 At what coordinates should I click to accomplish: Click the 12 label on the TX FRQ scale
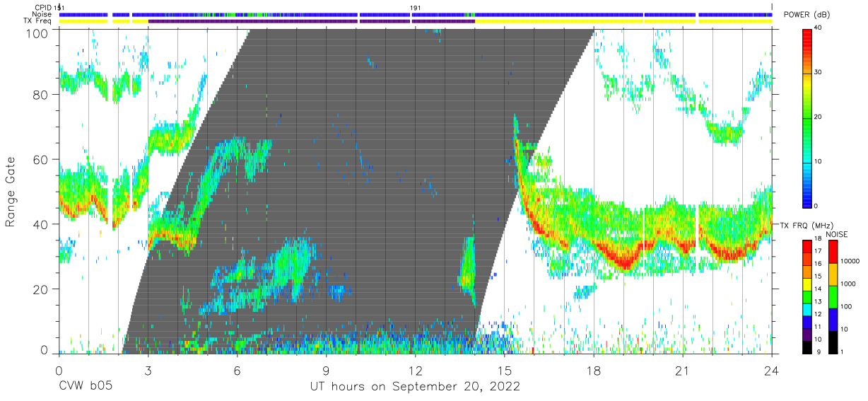(818, 315)
